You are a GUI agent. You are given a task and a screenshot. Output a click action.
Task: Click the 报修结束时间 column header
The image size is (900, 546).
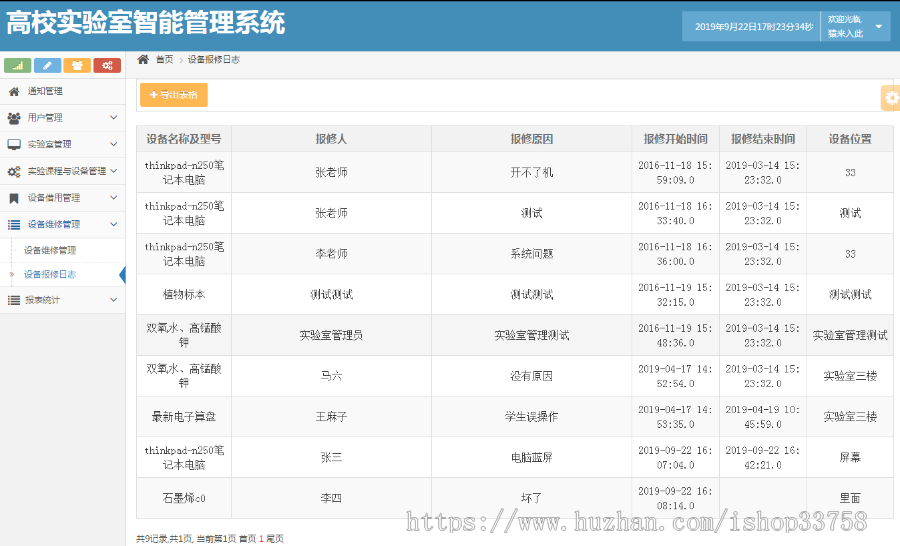[763, 139]
